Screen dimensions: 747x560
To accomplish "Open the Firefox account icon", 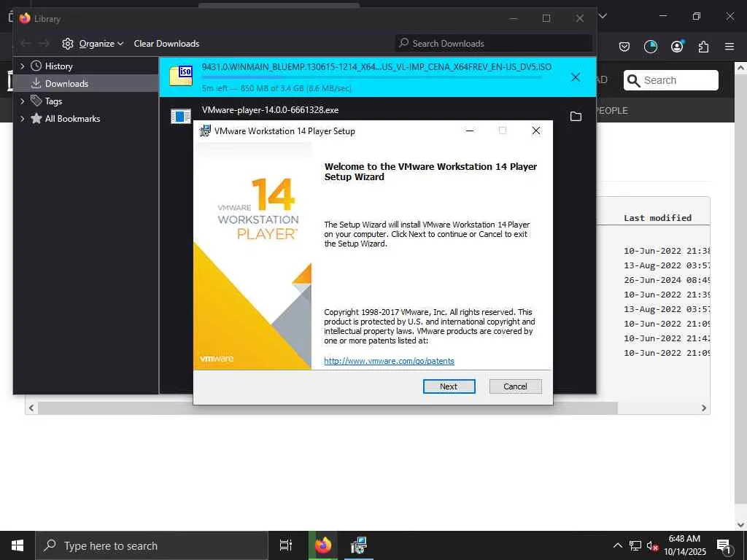I will click(677, 46).
